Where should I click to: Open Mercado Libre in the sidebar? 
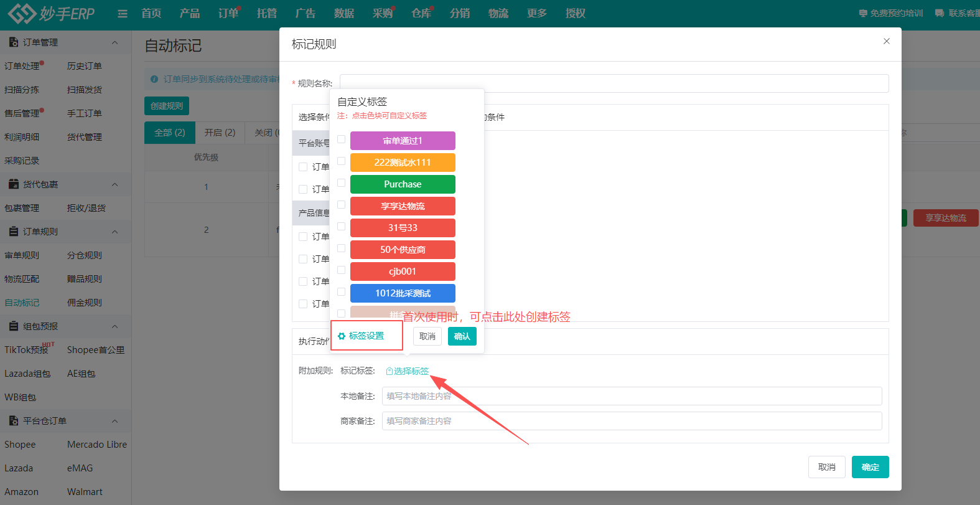point(97,445)
